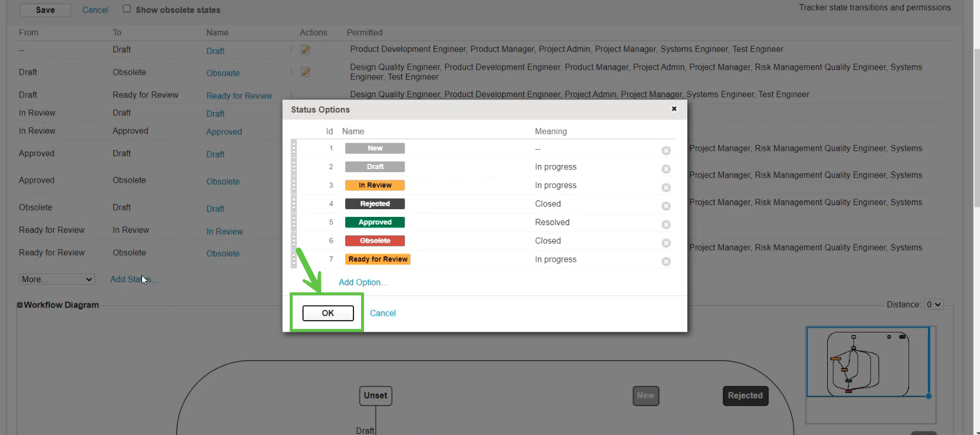Viewport: 980px width, 435px height.
Task: Confirm status options with OK
Action: tap(328, 314)
